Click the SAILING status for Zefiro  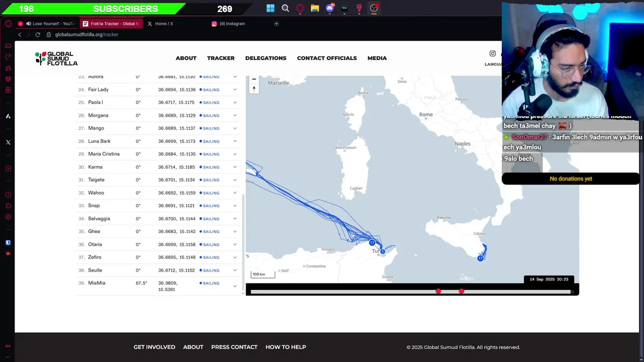(x=209, y=257)
